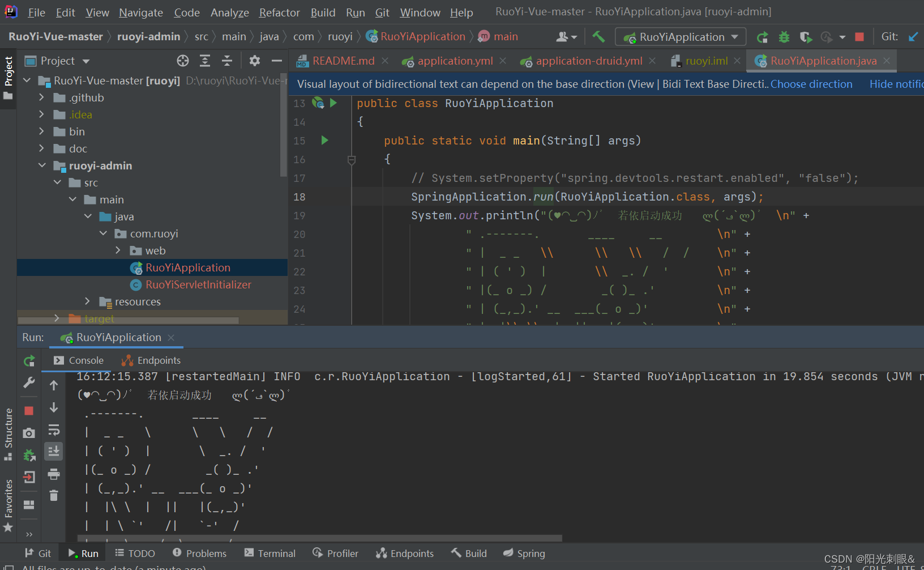The image size is (924, 570).
Task: Open the Run panel wrench settings
Action: pos(29,383)
